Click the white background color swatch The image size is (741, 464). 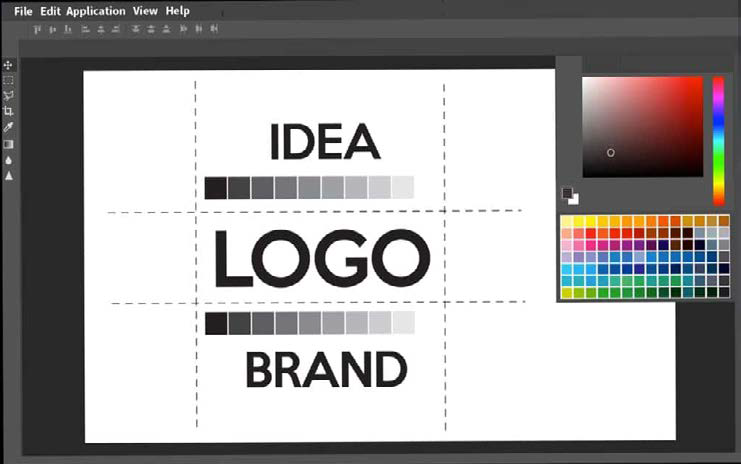pos(574,200)
